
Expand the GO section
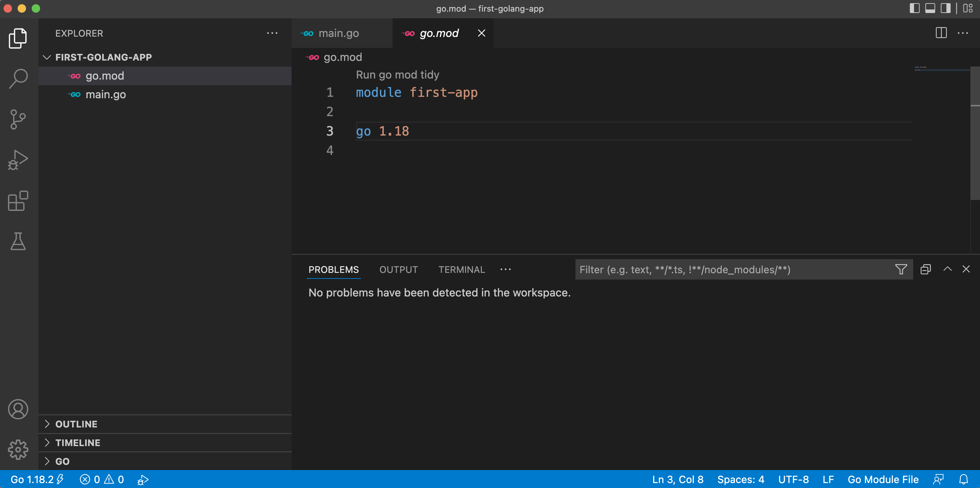(x=165, y=461)
